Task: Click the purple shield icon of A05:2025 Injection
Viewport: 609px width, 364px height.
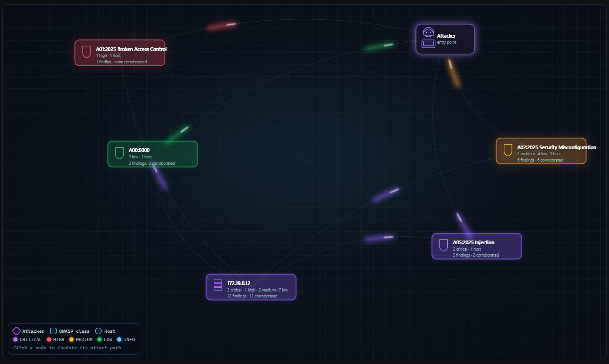Action: 444,245
